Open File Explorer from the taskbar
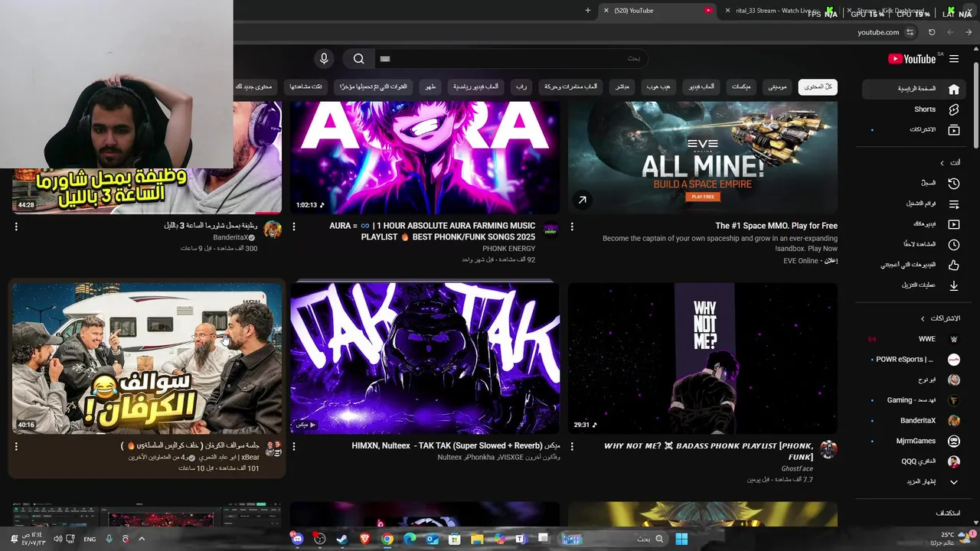This screenshot has width=980, height=551. coord(477,539)
